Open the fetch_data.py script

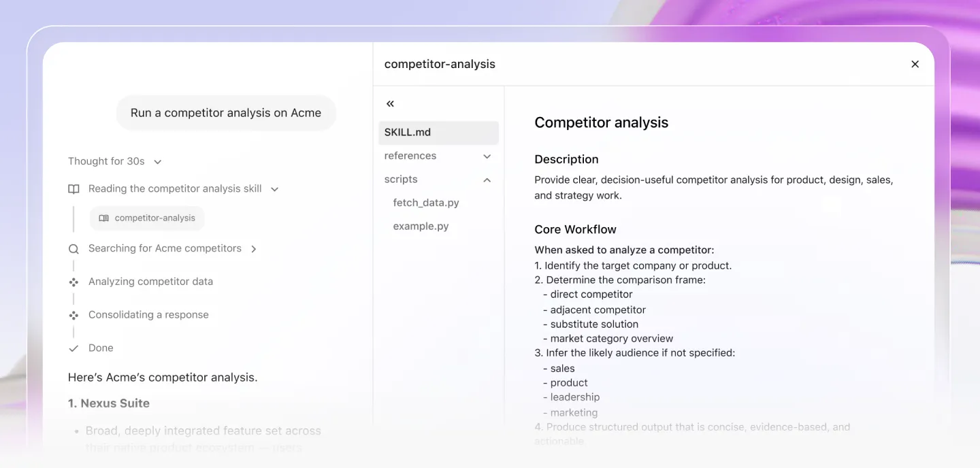pyautogui.click(x=426, y=203)
